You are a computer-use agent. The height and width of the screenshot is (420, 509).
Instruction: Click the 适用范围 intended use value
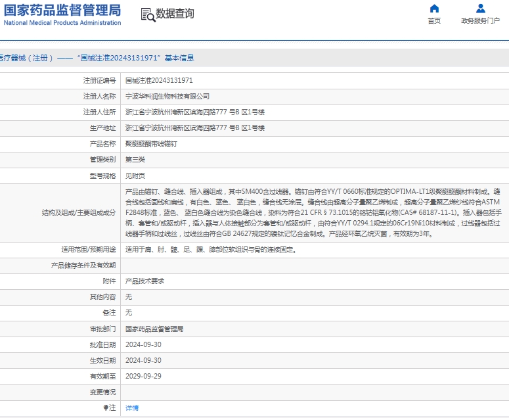coord(211,250)
